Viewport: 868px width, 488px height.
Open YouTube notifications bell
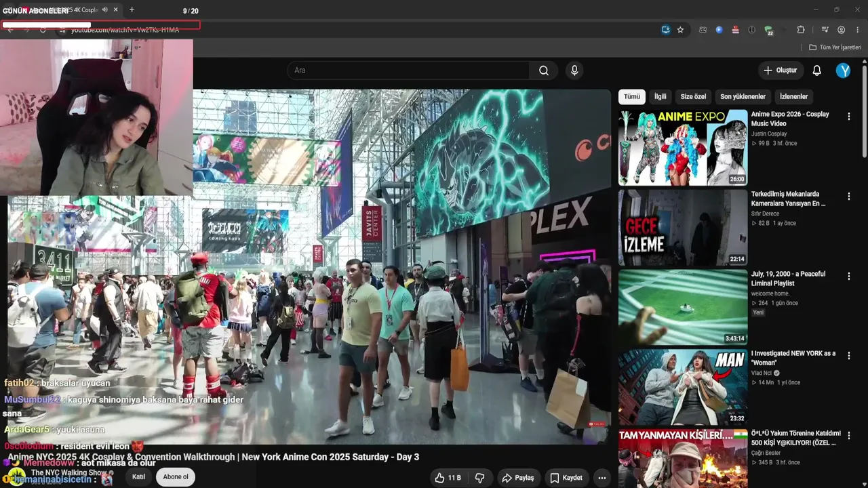coord(816,70)
